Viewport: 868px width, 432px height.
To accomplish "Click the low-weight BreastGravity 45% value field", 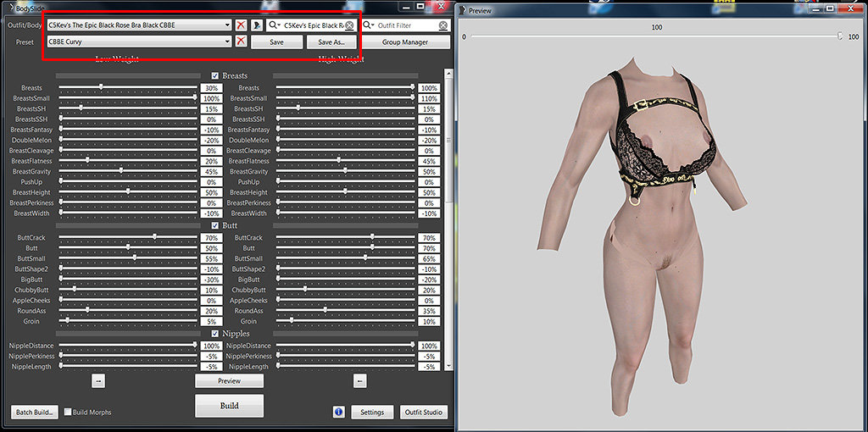I will (211, 172).
